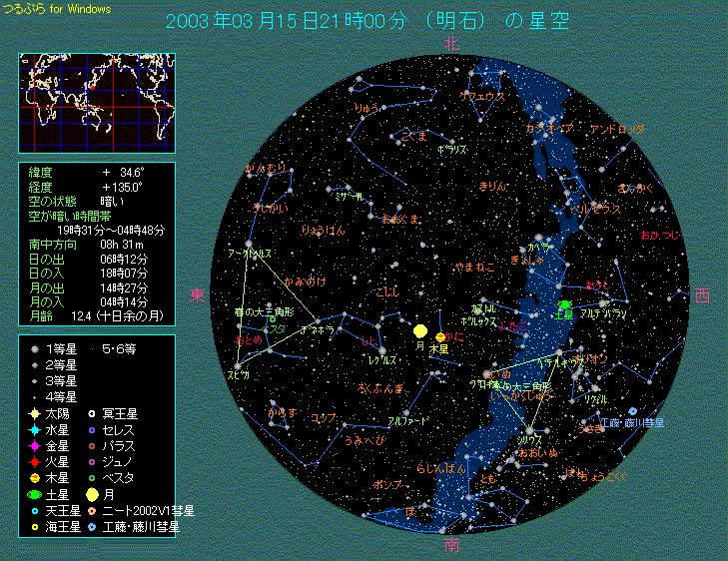Viewport: 728px width, 561px height.
Task: Select the cyan 水星 icon in the legend
Action: click(x=35, y=429)
